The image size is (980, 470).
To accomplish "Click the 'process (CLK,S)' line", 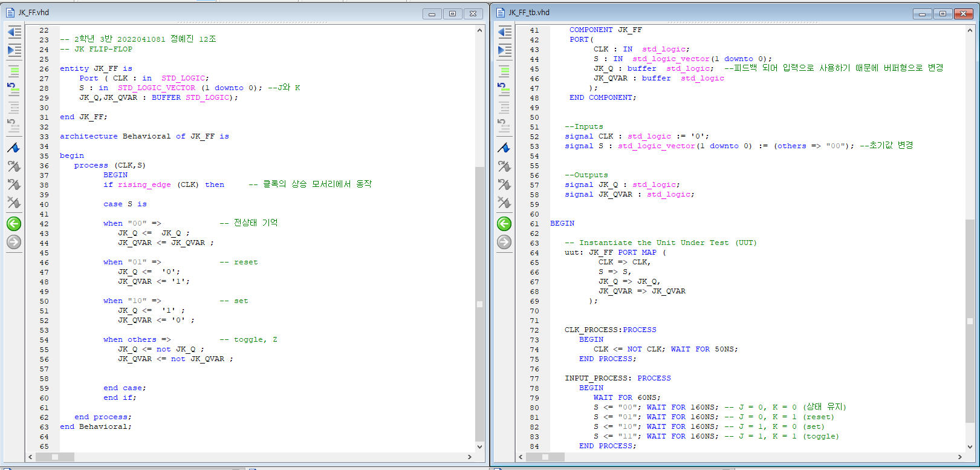I will pyautogui.click(x=110, y=166).
